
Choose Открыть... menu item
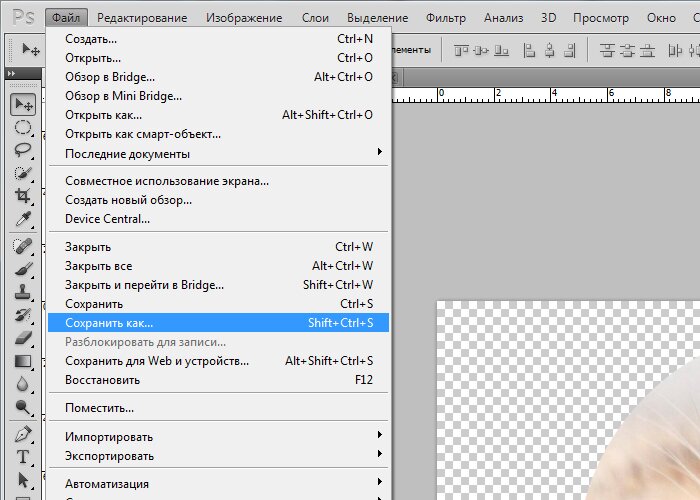[218, 58]
